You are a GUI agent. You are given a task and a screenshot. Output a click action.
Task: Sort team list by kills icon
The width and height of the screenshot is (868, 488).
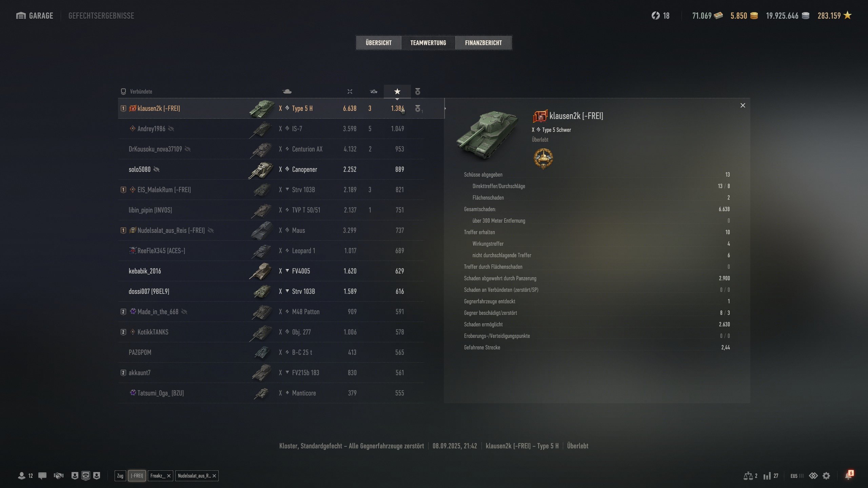pos(373,91)
